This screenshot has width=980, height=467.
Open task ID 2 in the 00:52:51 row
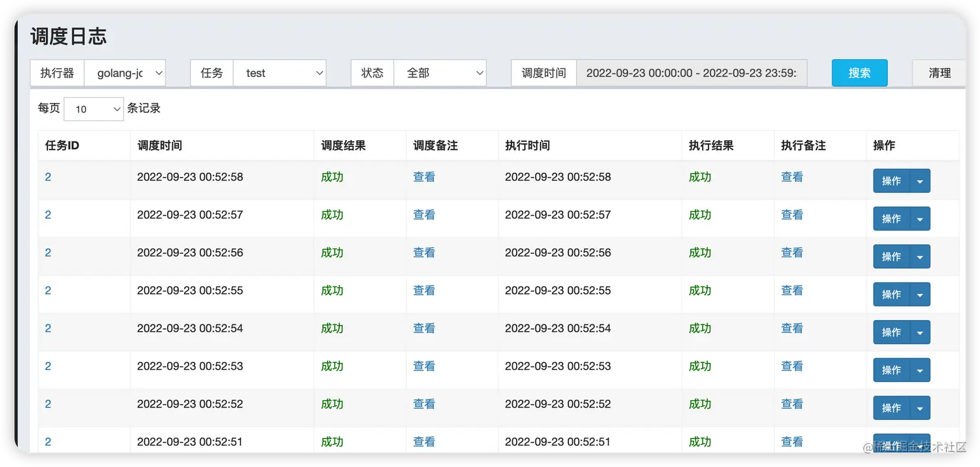[48, 442]
